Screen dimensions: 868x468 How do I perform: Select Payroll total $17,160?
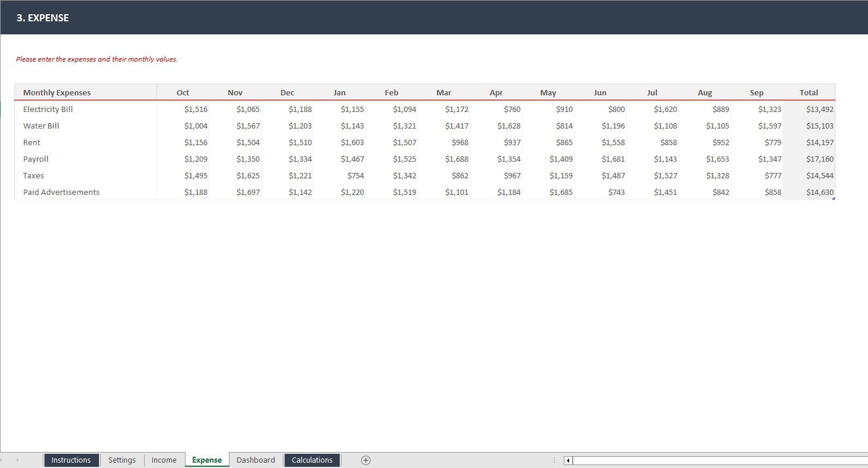pyautogui.click(x=809, y=159)
